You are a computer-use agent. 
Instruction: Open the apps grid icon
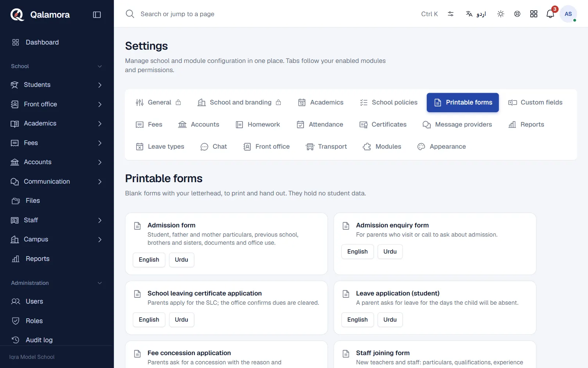click(x=534, y=14)
